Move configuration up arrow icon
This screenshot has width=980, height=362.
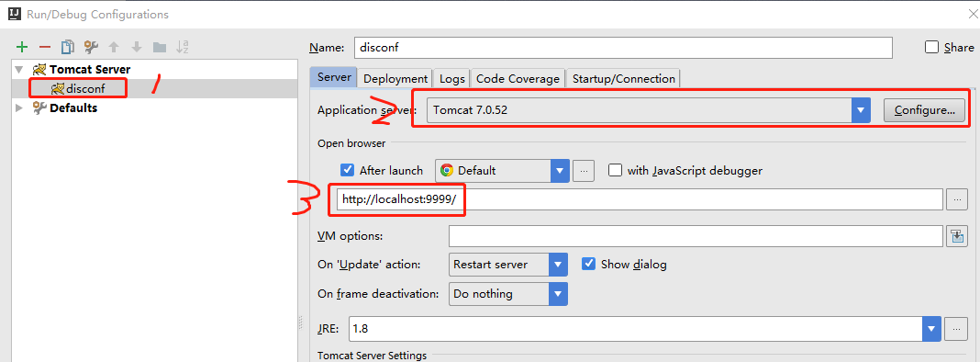click(114, 46)
